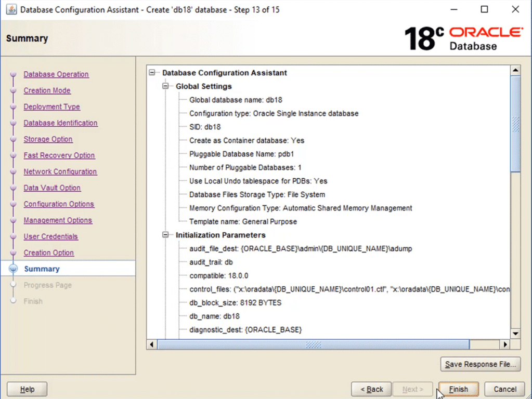Collapse the Initialization Parameters tree node
The height and width of the screenshot is (399, 532).
pos(165,235)
